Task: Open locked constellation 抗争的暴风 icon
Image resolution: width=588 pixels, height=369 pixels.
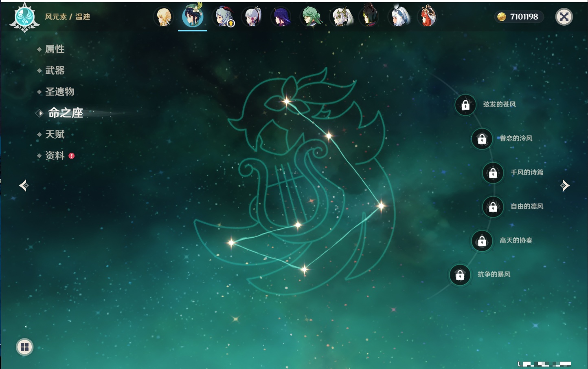Action: [x=460, y=275]
